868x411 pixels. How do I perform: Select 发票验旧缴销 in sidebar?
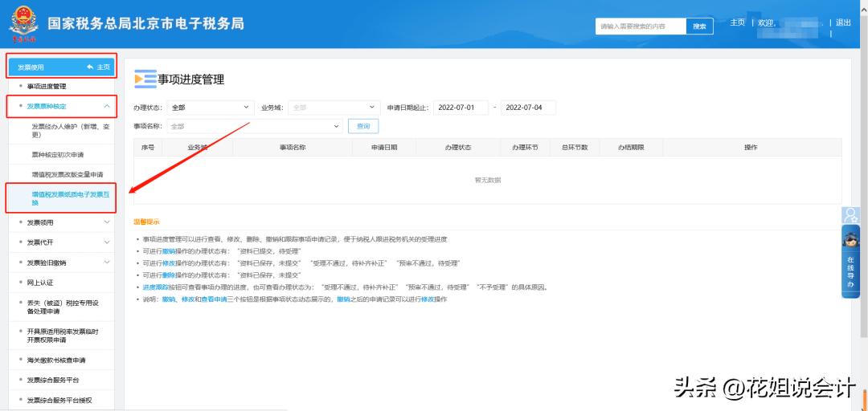pos(47,262)
